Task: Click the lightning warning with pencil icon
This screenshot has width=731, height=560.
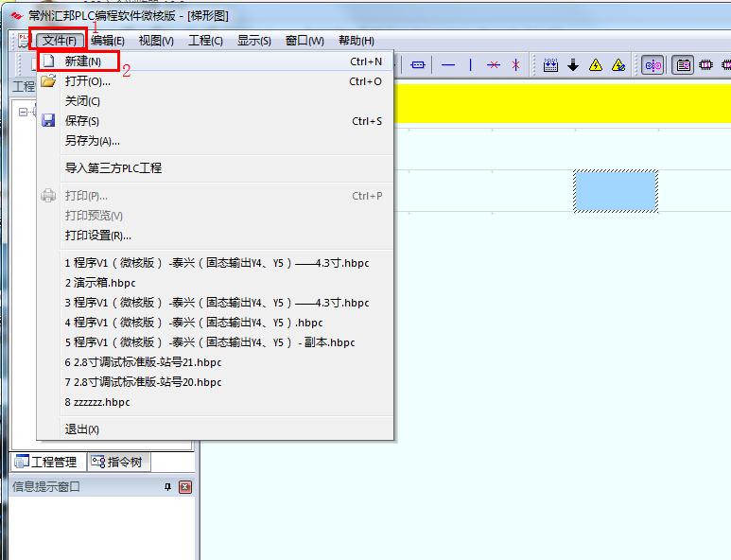Action: (618, 65)
